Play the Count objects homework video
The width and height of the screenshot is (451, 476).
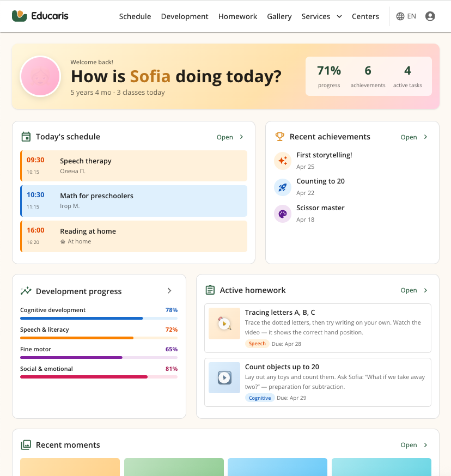pyautogui.click(x=224, y=377)
